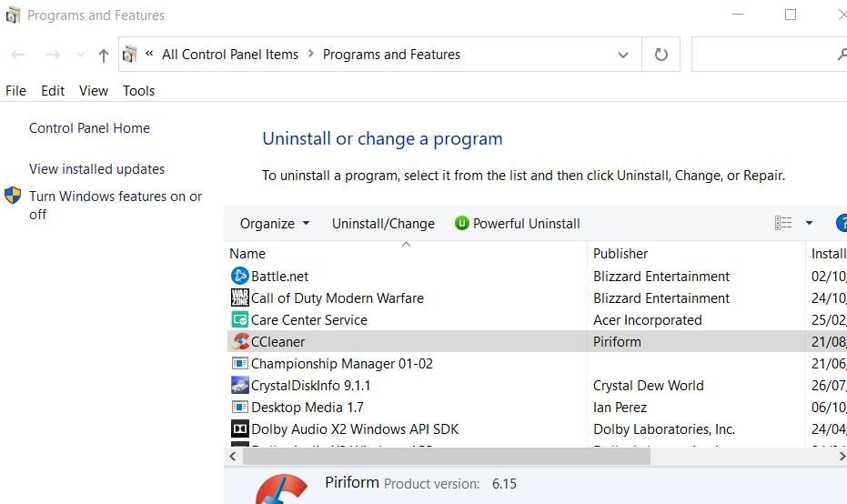Click the Desktop Media 1.7 icon
Image resolution: width=847 pixels, height=504 pixels.
pos(239,408)
